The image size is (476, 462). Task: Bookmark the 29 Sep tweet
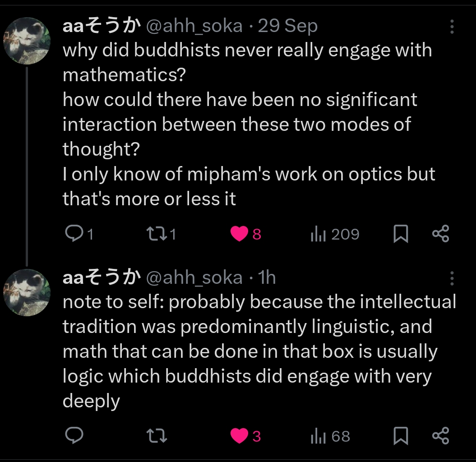[401, 234]
